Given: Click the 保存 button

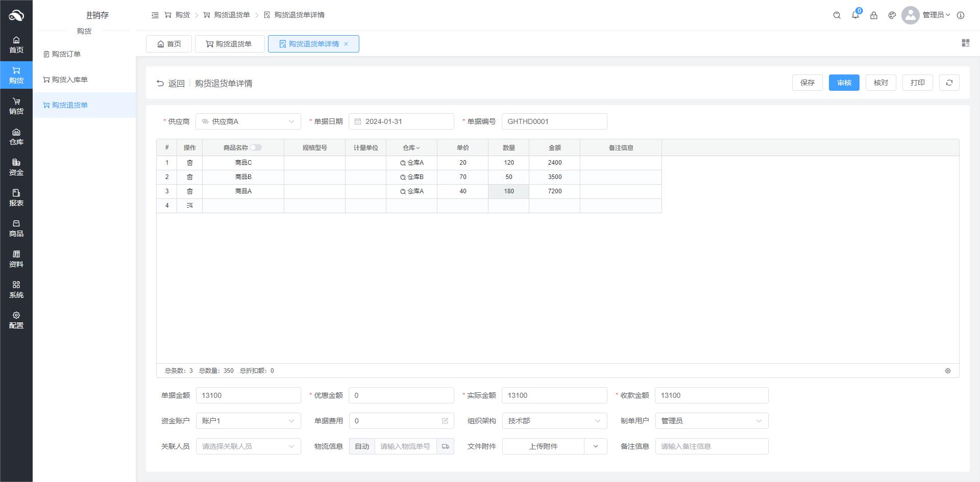Looking at the screenshot, I should pyautogui.click(x=807, y=83).
